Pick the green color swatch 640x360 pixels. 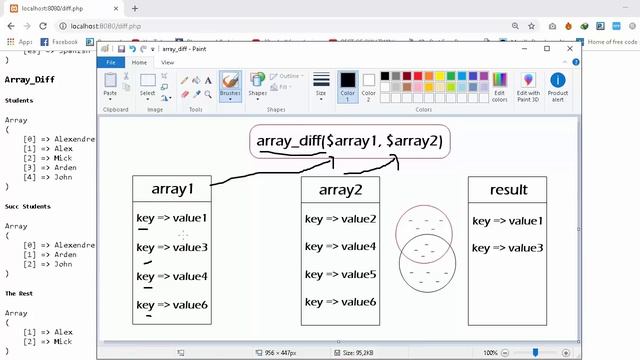coord(451,76)
